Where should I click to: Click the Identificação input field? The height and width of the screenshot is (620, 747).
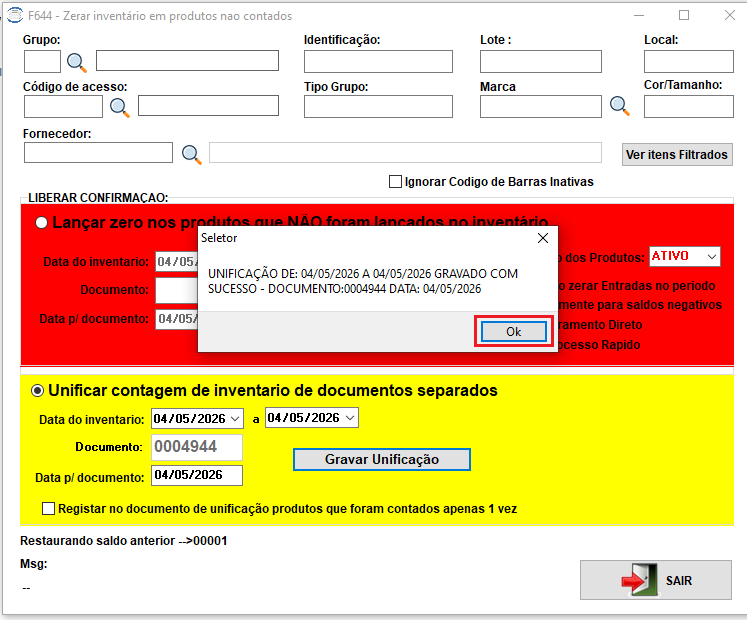(378, 61)
